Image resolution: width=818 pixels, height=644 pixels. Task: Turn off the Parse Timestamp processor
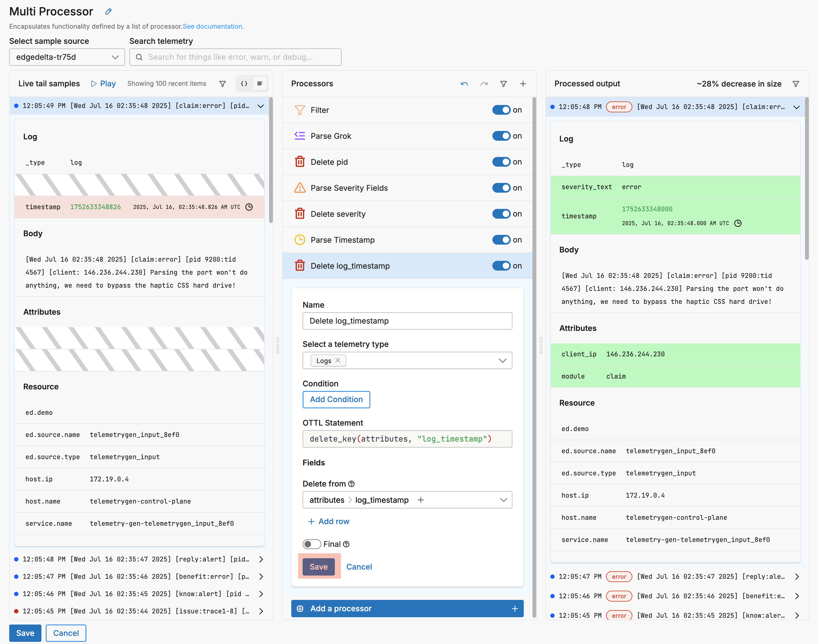(x=501, y=240)
